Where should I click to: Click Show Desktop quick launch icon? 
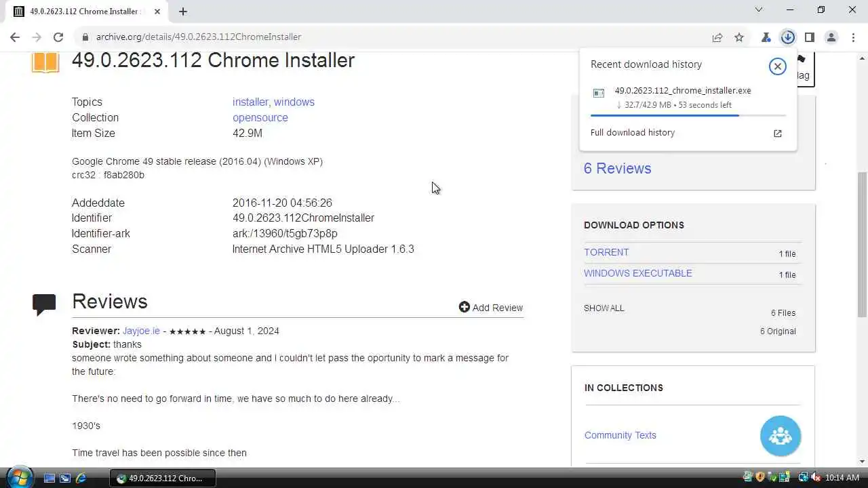(49, 478)
